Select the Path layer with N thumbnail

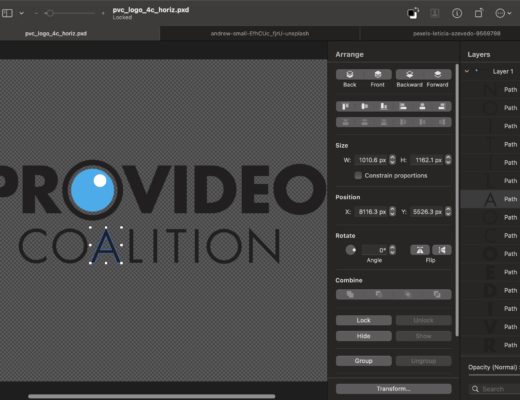tap(491, 90)
